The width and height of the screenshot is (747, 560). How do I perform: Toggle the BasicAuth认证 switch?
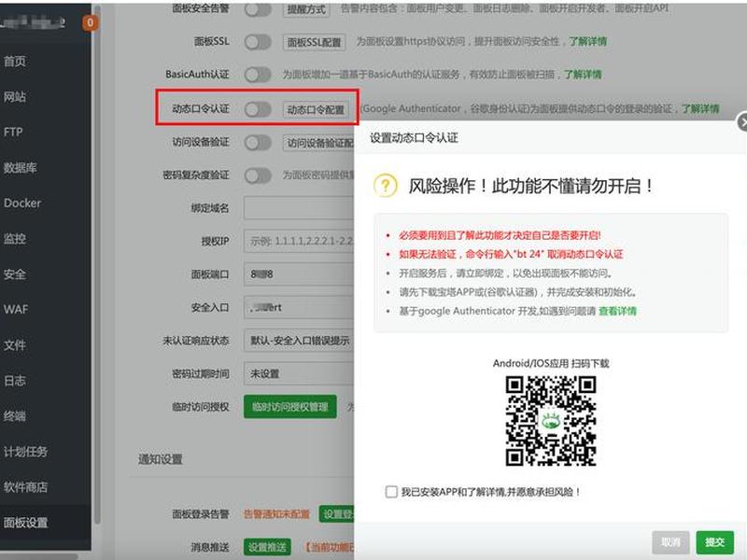click(x=258, y=75)
